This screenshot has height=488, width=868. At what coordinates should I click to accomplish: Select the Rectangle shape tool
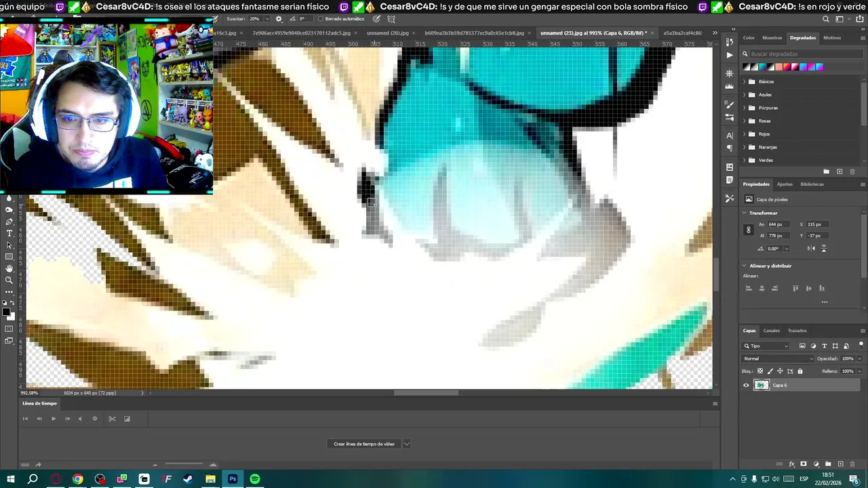coord(9,256)
